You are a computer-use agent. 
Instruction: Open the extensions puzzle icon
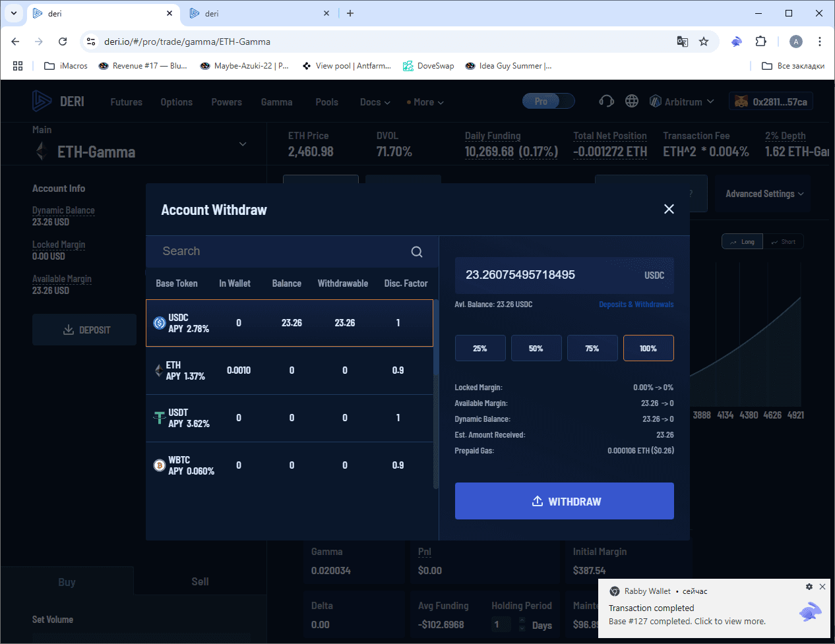tap(760, 42)
